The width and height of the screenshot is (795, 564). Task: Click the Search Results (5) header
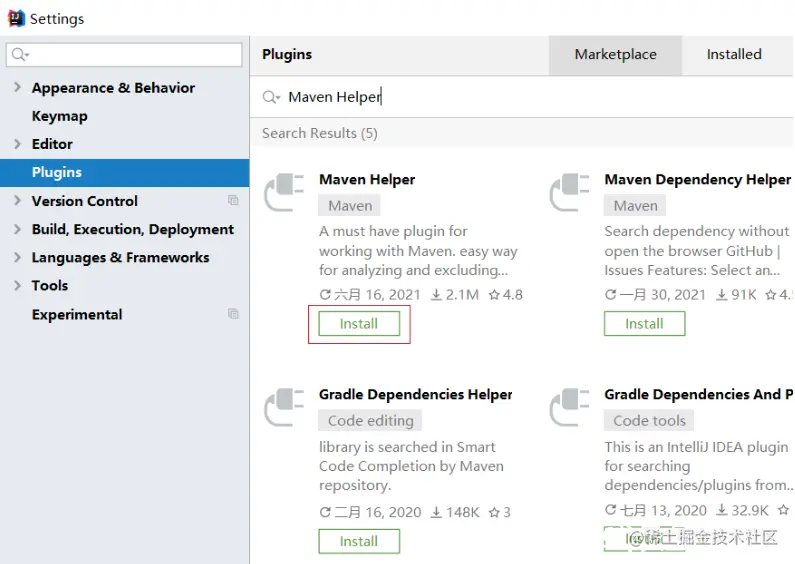tap(320, 133)
